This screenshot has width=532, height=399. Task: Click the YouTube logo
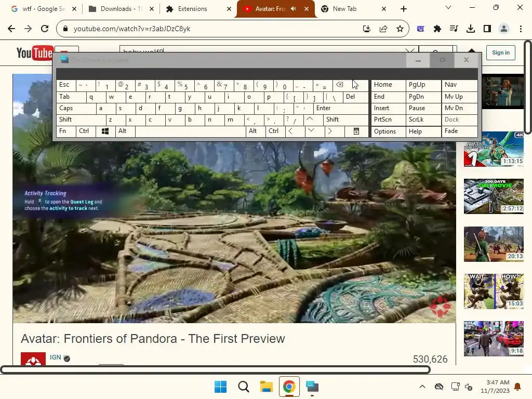pyautogui.click(x=35, y=53)
